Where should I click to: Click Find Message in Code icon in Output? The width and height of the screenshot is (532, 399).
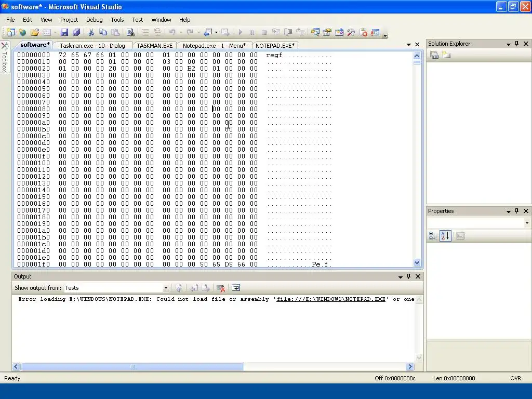click(179, 288)
